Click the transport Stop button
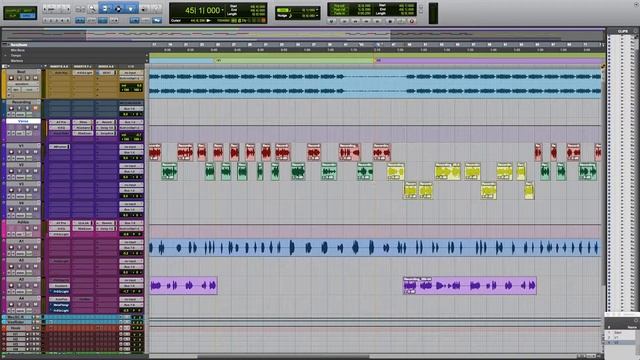 tap(390, 21)
